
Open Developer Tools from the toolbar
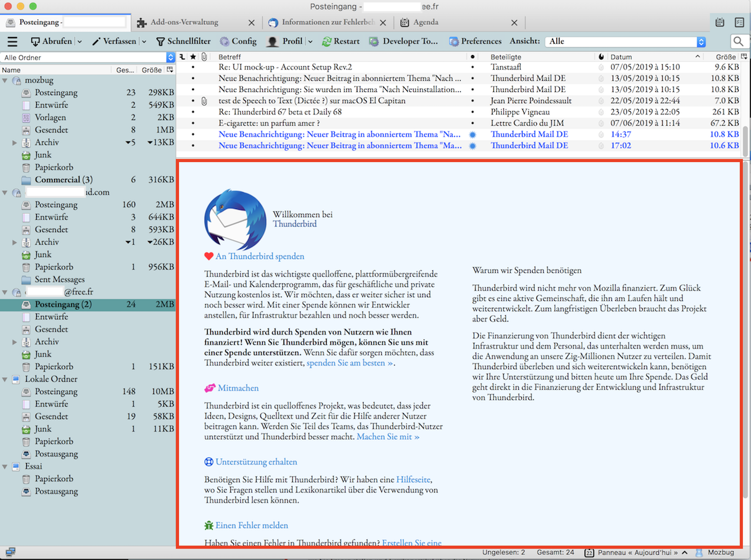[404, 41]
